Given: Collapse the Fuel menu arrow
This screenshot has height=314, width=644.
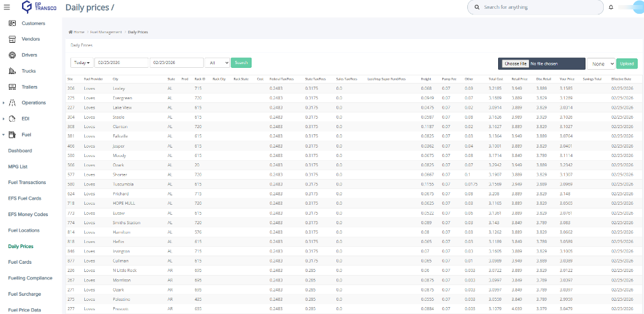Looking at the screenshot, I should click(4, 134).
